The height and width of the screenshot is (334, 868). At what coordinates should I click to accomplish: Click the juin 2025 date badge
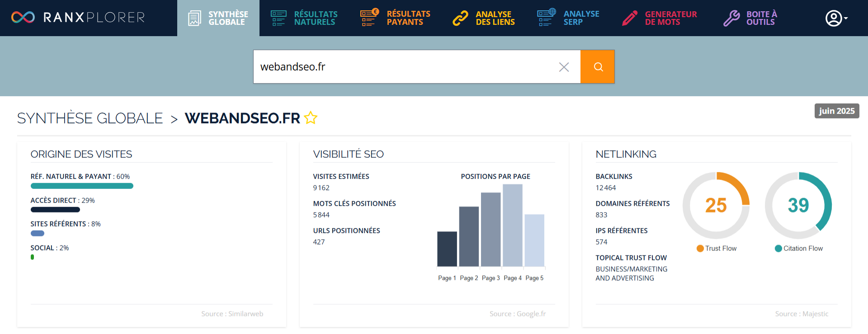coord(837,111)
